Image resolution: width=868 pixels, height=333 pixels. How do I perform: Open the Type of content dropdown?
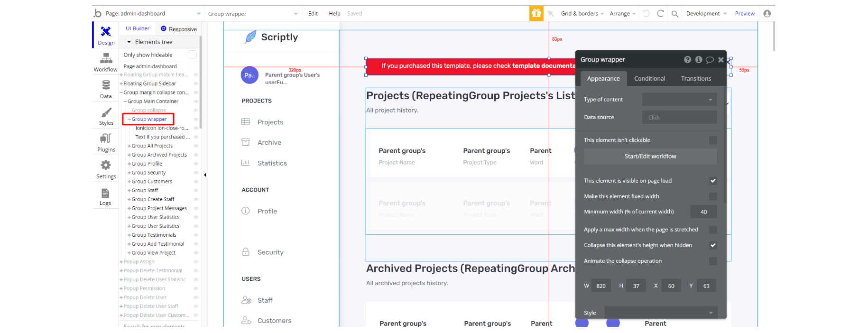[x=679, y=100]
